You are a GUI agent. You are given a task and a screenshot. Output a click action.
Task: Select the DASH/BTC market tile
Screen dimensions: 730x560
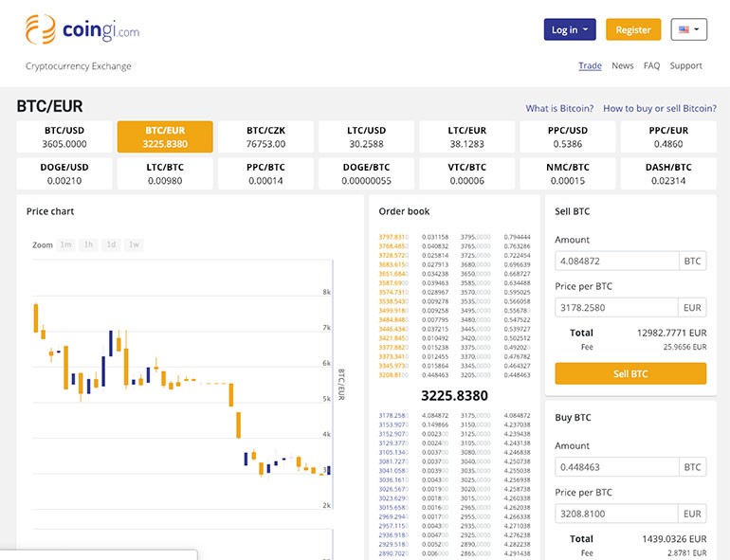click(x=668, y=173)
